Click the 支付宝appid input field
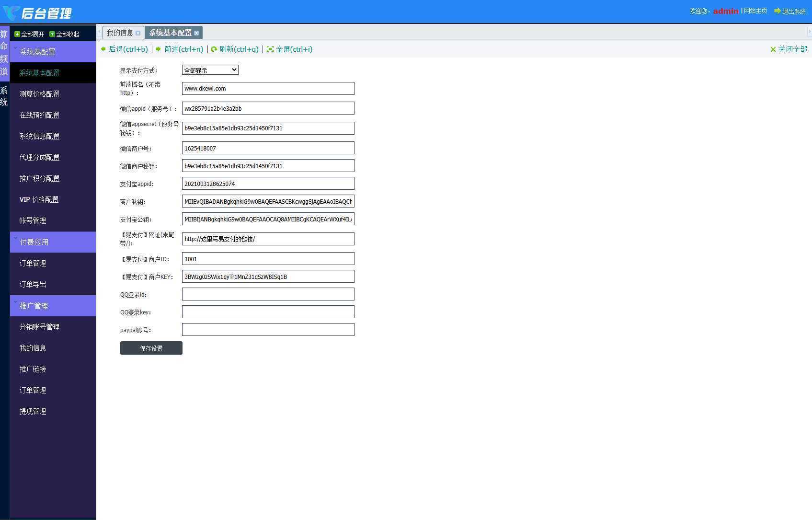 268,184
